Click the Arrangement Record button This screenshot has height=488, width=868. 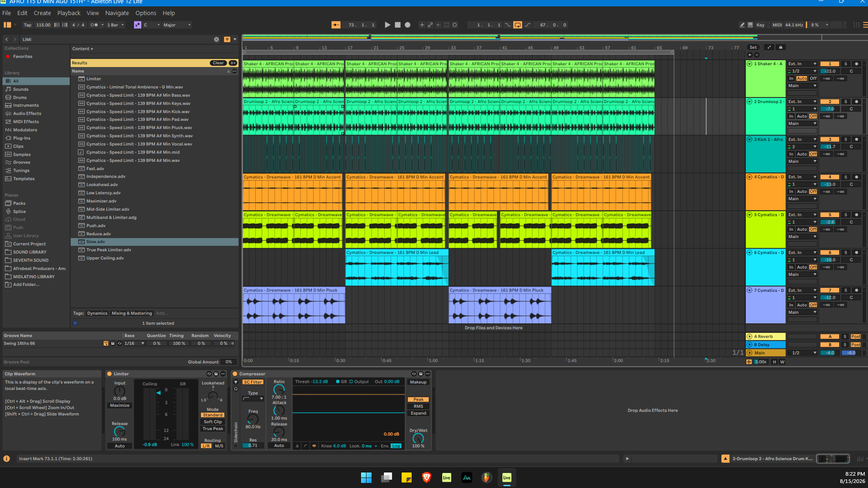pyautogui.click(x=408, y=25)
